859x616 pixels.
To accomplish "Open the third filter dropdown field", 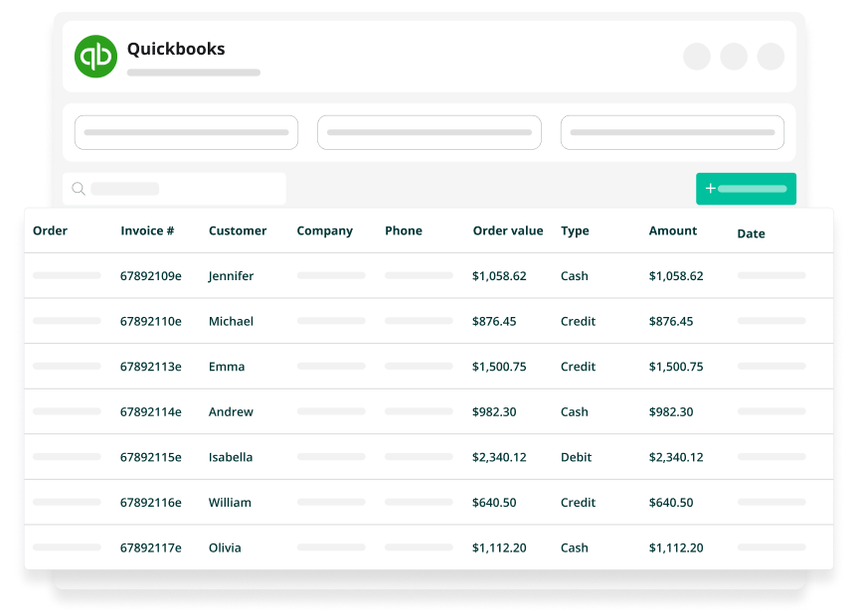I will coord(672,132).
